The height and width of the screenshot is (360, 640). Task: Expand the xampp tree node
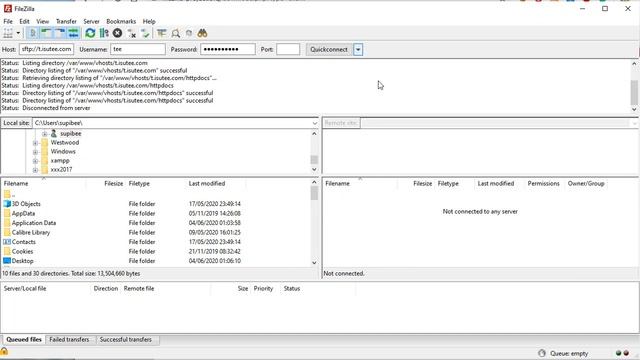(x=36, y=161)
